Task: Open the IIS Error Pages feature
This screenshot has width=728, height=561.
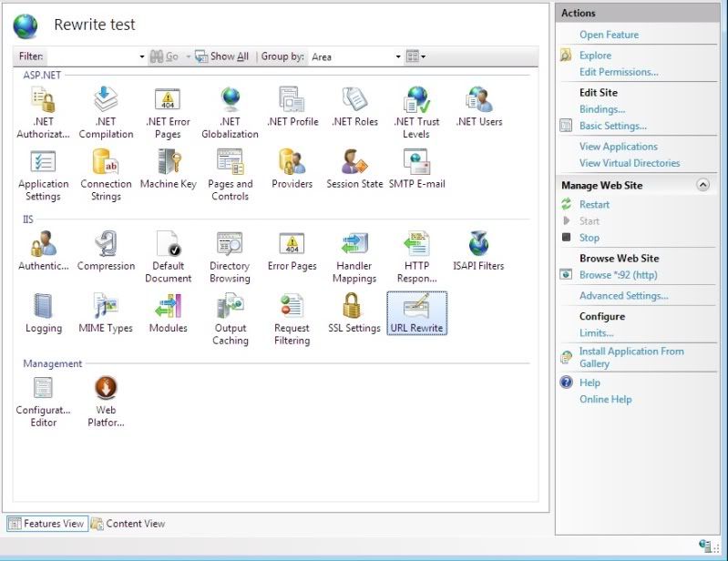Action: pos(292,251)
